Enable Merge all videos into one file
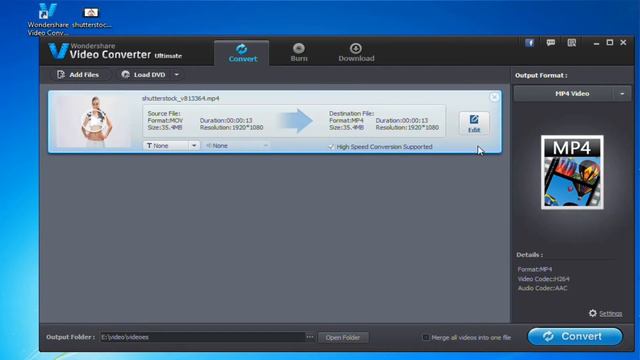This screenshot has width=640, height=360. click(426, 338)
